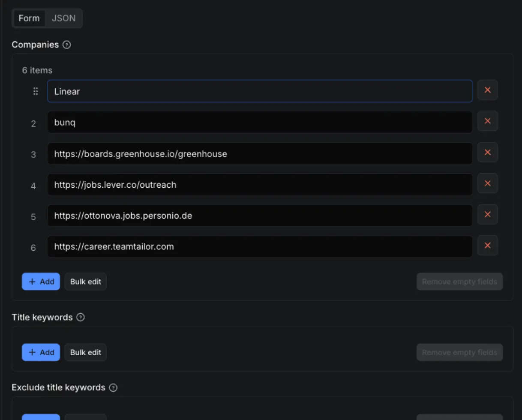Screen dimensions: 522x420
Task: Edit the career.teamtailor.com field
Action: [260, 246]
